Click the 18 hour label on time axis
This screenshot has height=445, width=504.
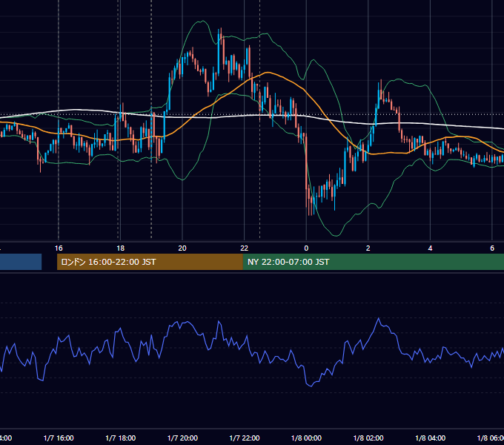coord(120,248)
